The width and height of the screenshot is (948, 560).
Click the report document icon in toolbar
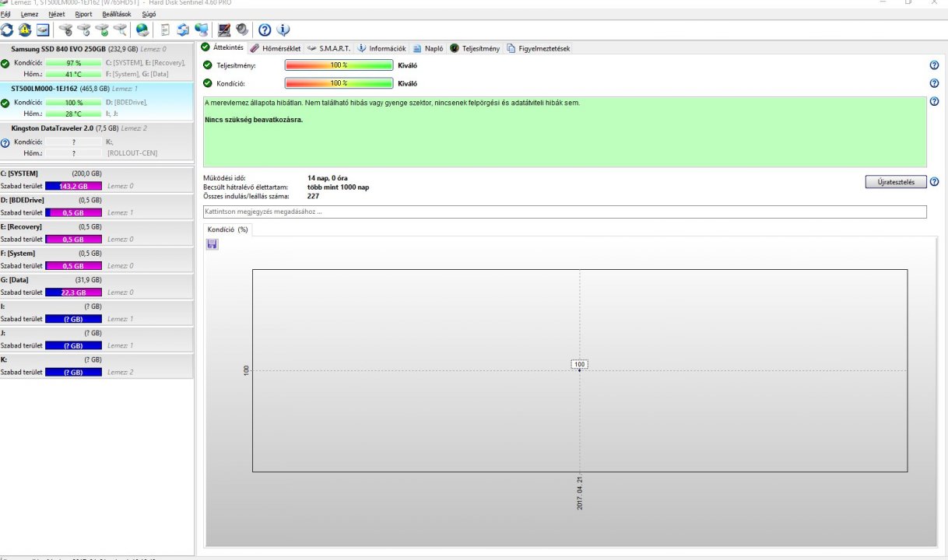pyautogui.click(x=165, y=30)
